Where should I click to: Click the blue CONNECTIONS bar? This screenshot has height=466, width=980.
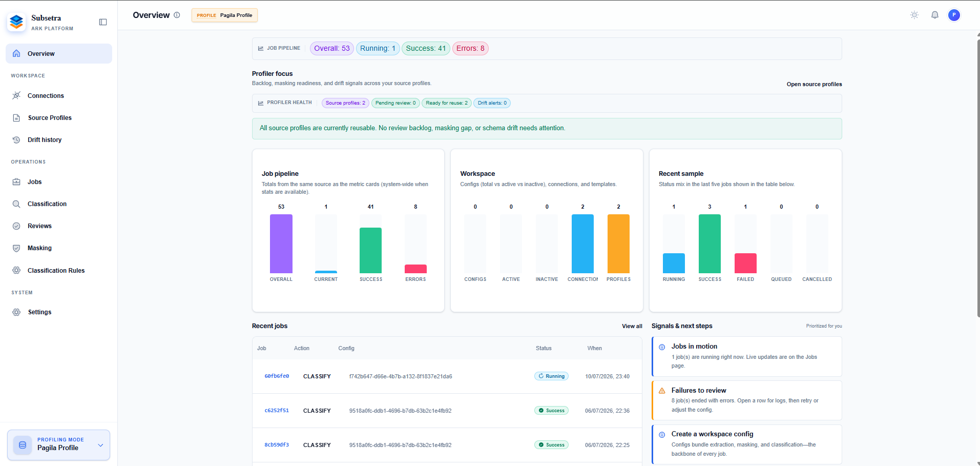pos(582,244)
